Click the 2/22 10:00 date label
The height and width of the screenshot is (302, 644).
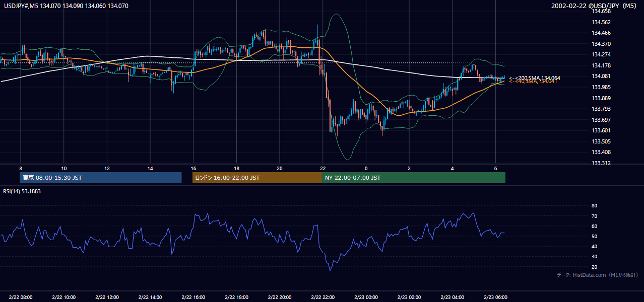coord(63,297)
